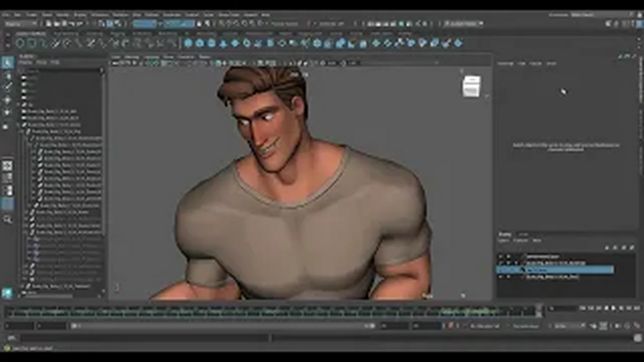Open the menu set dropdown at top left

[20, 24]
